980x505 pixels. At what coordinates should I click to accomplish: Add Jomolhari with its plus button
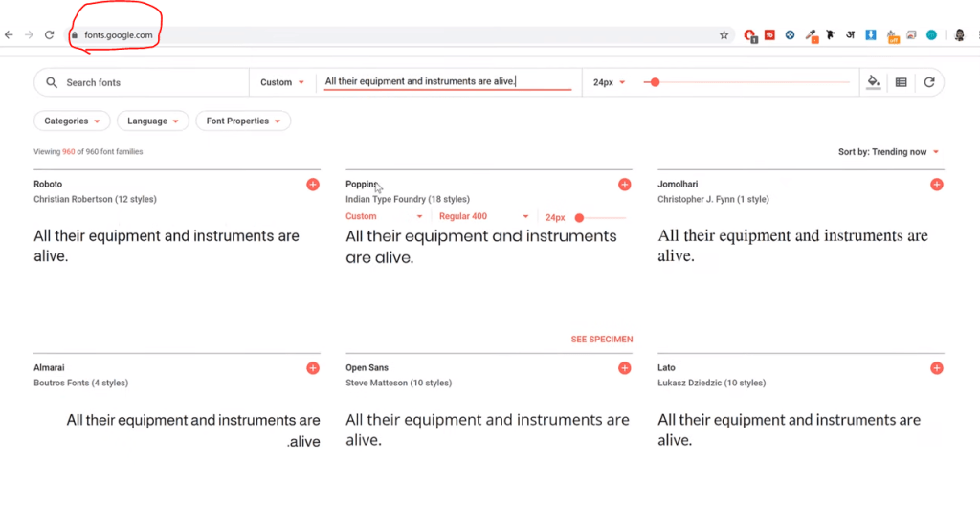[936, 185]
